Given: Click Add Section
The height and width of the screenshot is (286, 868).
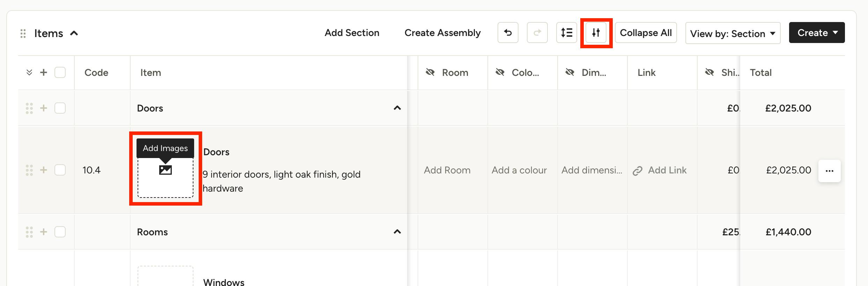Looking at the screenshot, I should click(352, 33).
